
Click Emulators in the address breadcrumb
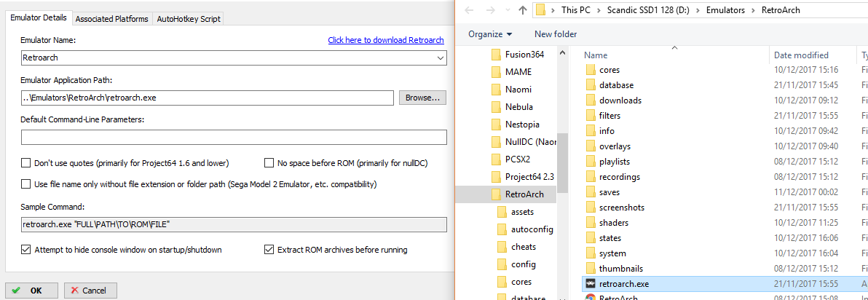[725, 10]
